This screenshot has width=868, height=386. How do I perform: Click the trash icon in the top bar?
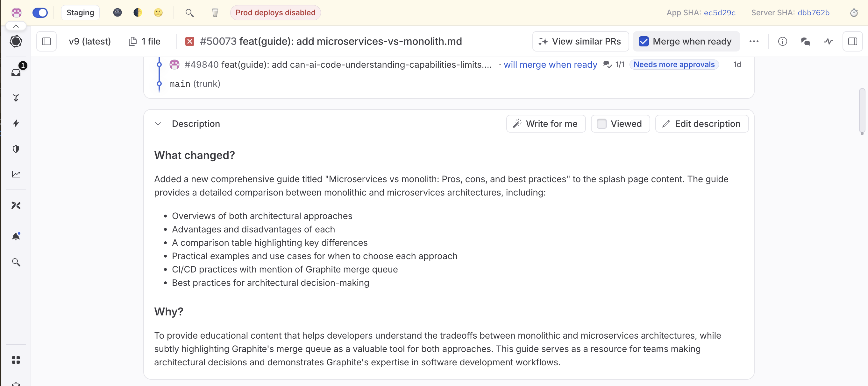[x=215, y=12]
